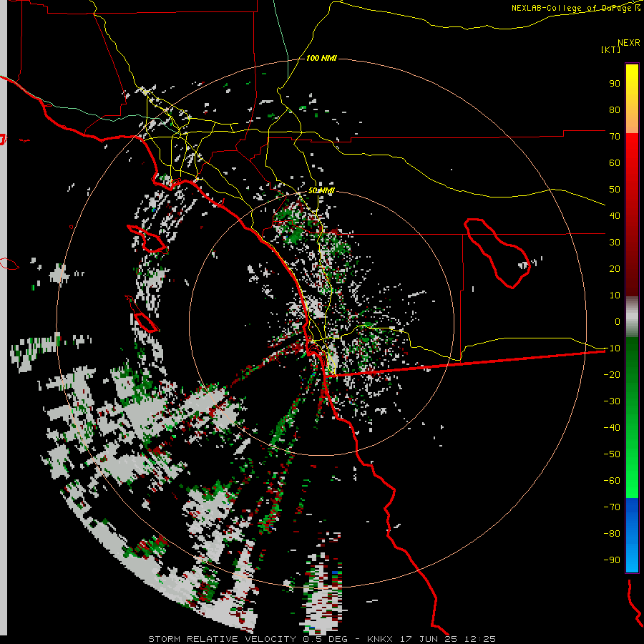
Task: Click the 60 value on the velocity scale
Action: pos(615,163)
